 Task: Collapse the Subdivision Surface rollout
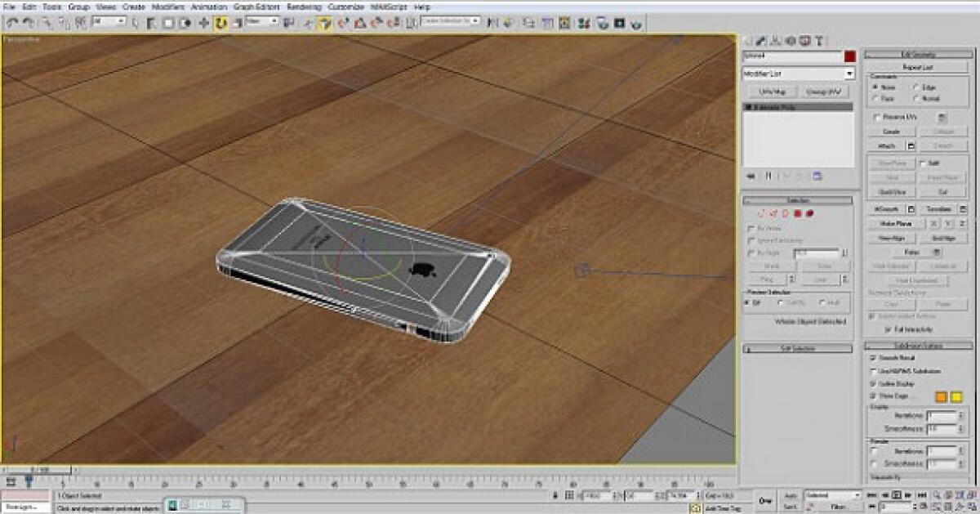[x=918, y=346]
